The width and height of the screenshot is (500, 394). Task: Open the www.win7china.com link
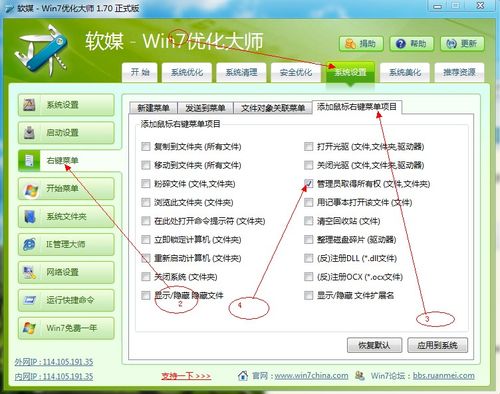coord(311,376)
